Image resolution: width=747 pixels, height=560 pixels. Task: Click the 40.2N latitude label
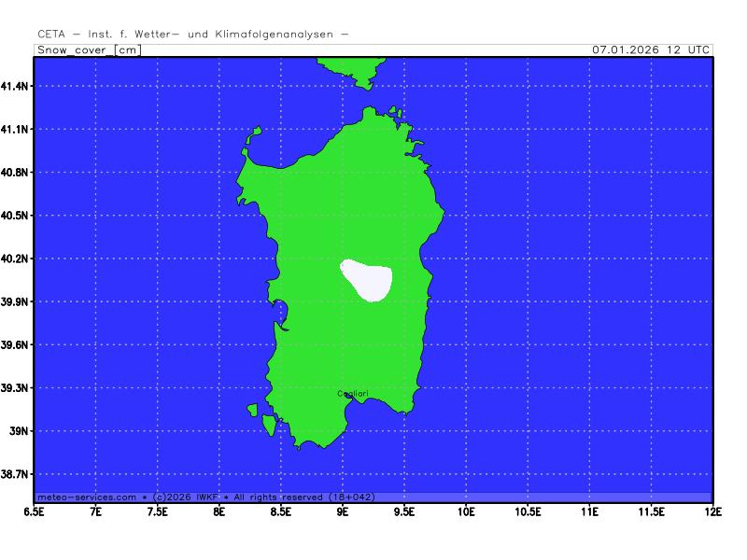tap(16, 259)
